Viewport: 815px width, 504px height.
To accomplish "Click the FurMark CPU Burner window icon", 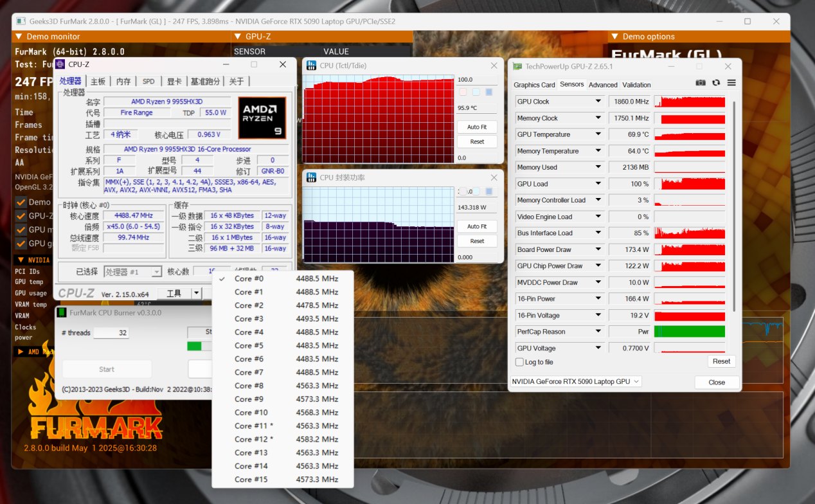I will tap(62, 313).
